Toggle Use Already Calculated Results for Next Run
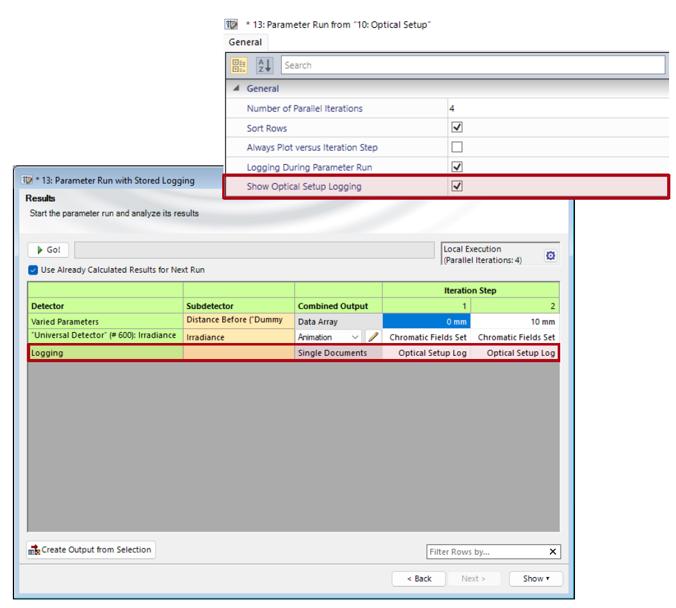The height and width of the screenshot is (608, 676). 33,270
